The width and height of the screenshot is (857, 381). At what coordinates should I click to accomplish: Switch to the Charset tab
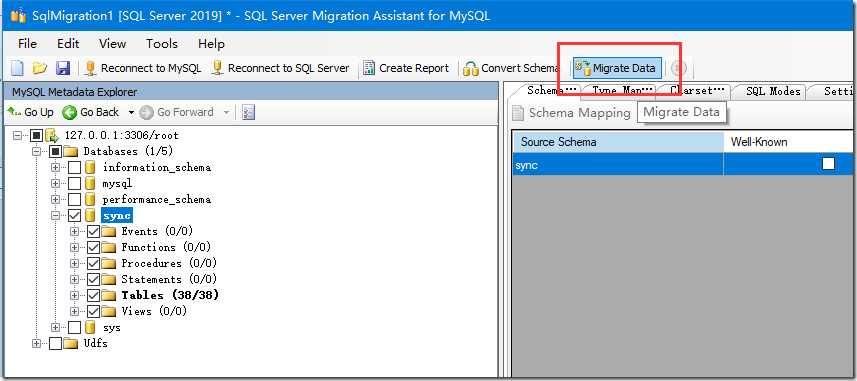pos(694,91)
